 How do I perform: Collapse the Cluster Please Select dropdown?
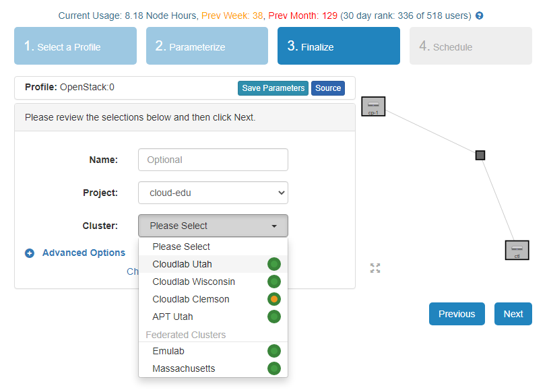pyautogui.click(x=213, y=226)
